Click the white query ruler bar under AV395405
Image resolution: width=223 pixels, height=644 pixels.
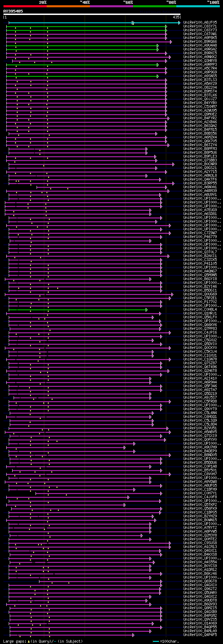click(92, 14)
